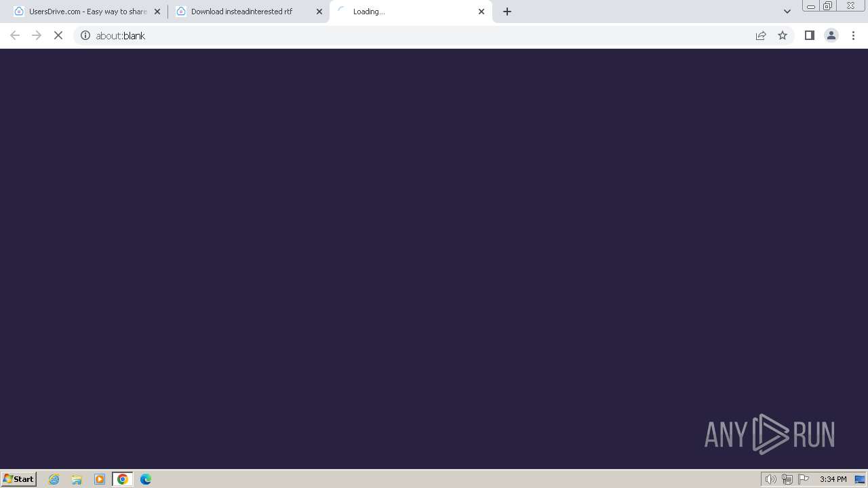
Task: Close the Loading... tab
Action: point(481,12)
